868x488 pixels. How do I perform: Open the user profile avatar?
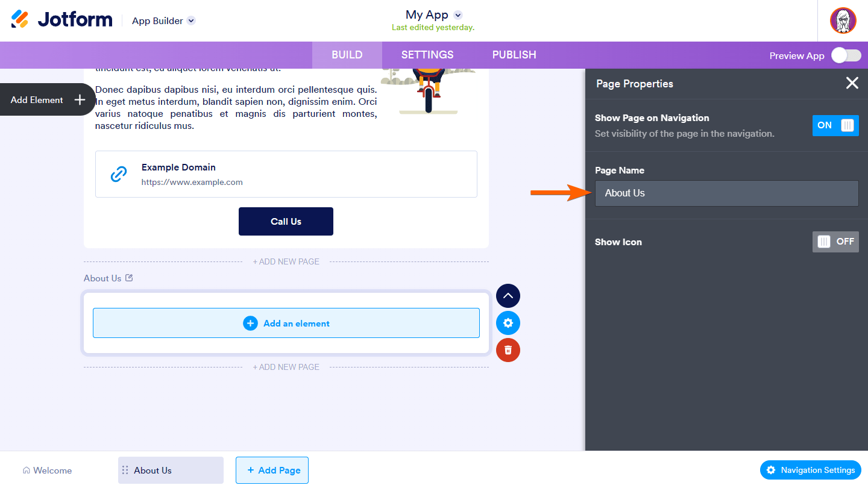[x=843, y=20]
